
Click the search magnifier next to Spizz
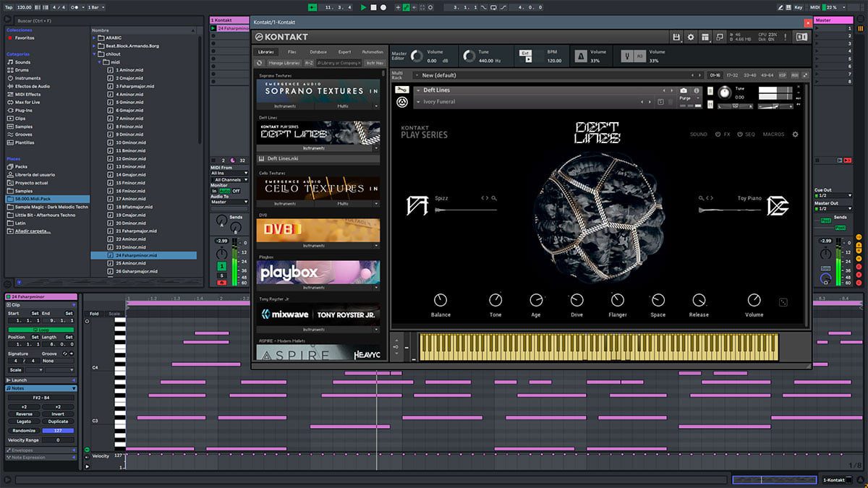pyautogui.click(x=494, y=198)
